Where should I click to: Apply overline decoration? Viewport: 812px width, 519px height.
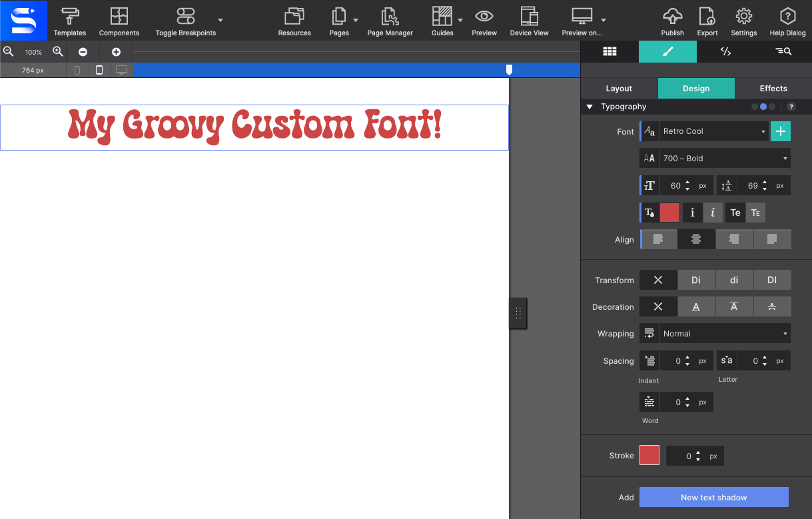coord(734,306)
